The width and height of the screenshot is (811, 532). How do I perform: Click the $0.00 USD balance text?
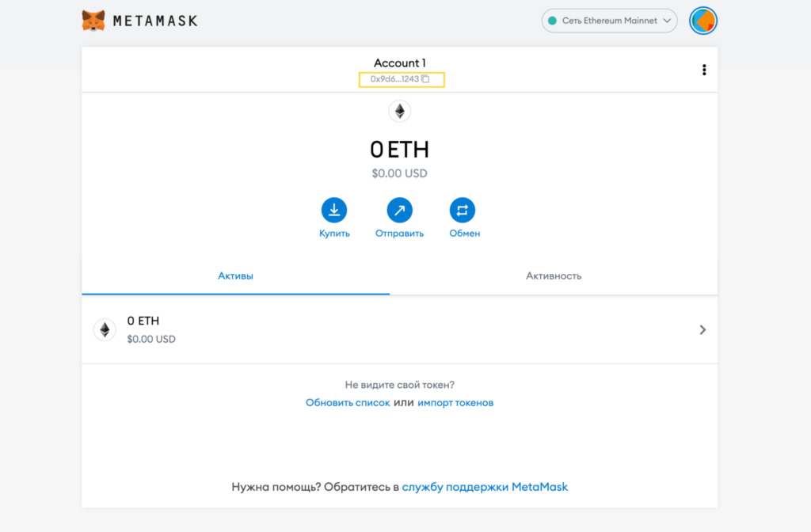coord(399,173)
